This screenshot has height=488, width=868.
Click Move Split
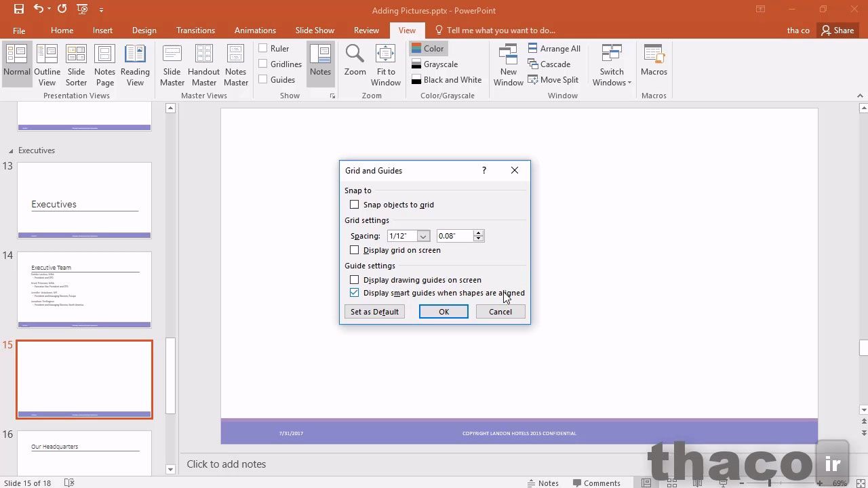[553, 80]
